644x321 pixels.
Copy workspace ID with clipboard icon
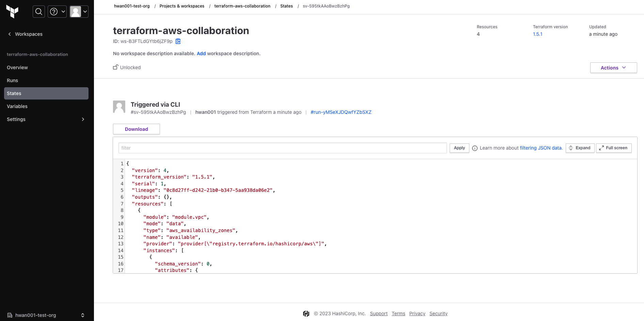(178, 41)
